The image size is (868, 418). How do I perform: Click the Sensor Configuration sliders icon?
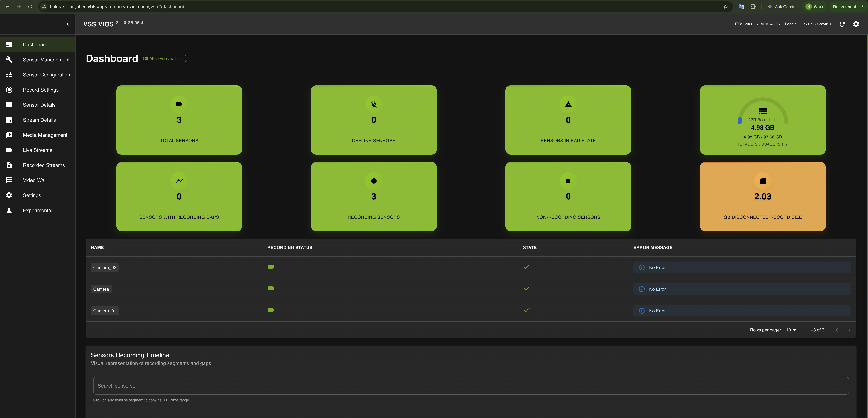click(x=9, y=75)
